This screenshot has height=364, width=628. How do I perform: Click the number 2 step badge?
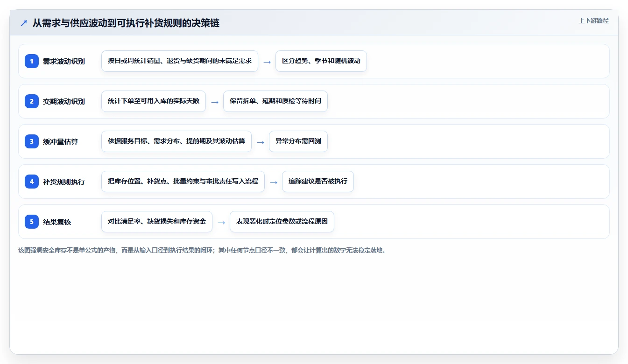(x=32, y=101)
